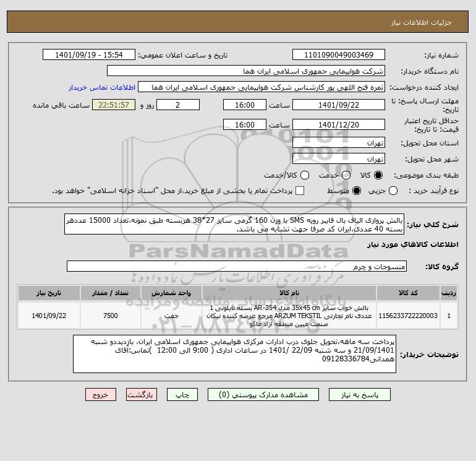Click the buyer organization name field
This screenshot has height=461, width=476.
coord(246,71)
